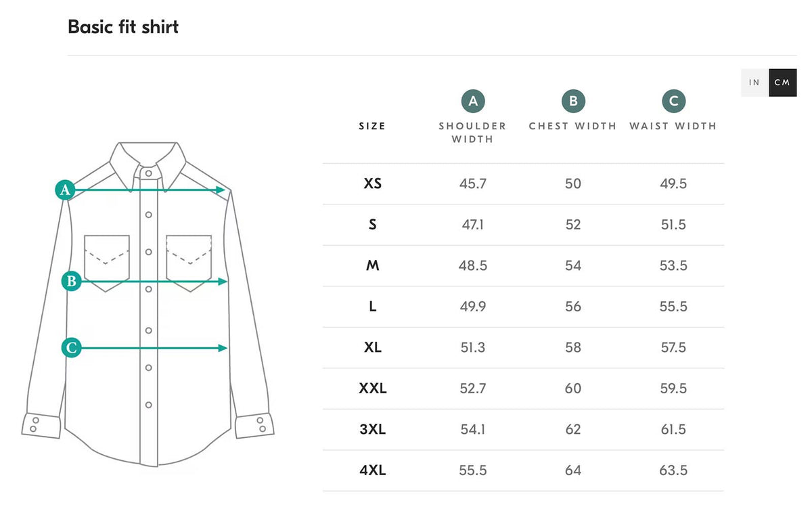Click the WAIST WIDTH column header
The height and width of the screenshot is (507, 812).
pos(673,126)
